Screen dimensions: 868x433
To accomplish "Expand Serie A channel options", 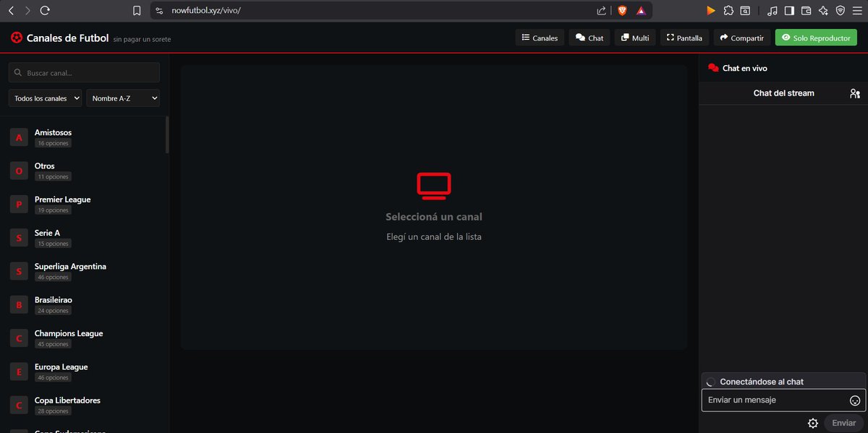I will pos(83,238).
